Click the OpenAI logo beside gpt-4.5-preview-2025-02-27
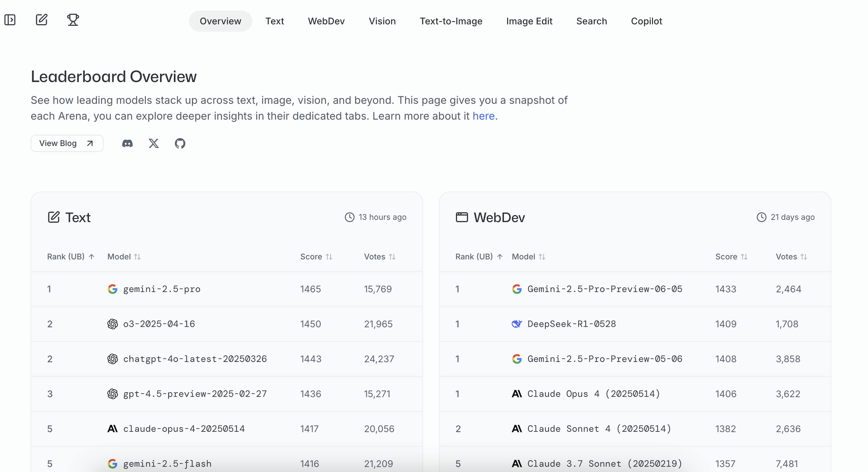 113,394
